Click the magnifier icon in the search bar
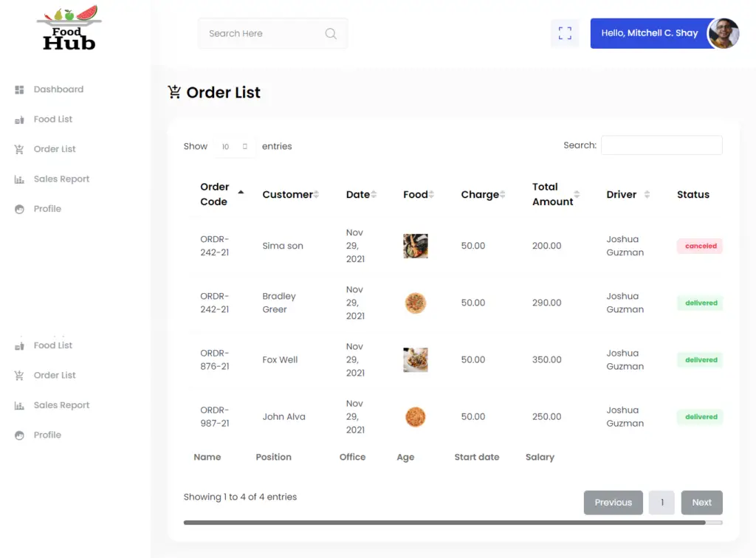Viewport: 756px width, 558px height. point(330,33)
